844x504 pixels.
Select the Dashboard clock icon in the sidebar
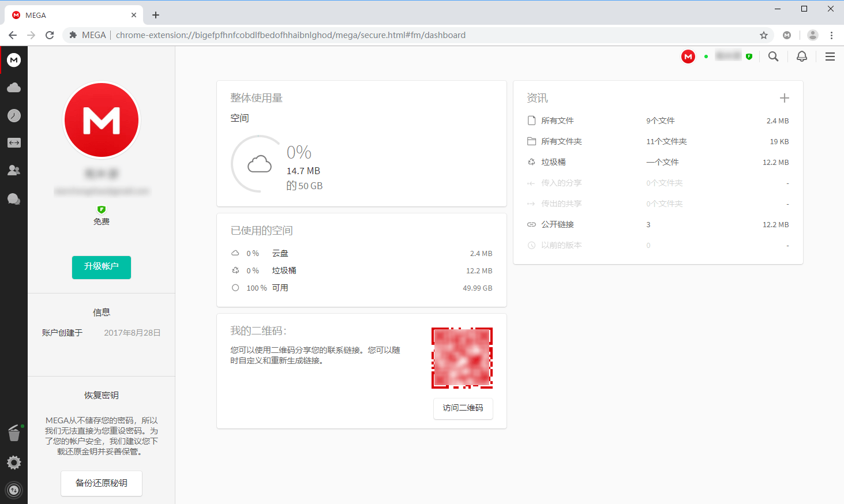click(x=13, y=115)
